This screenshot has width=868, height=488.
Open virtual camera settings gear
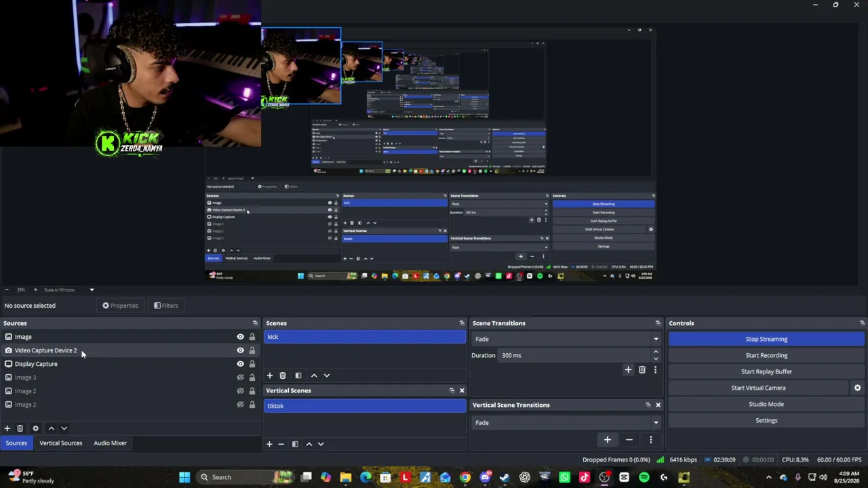click(x=857, y=388)
